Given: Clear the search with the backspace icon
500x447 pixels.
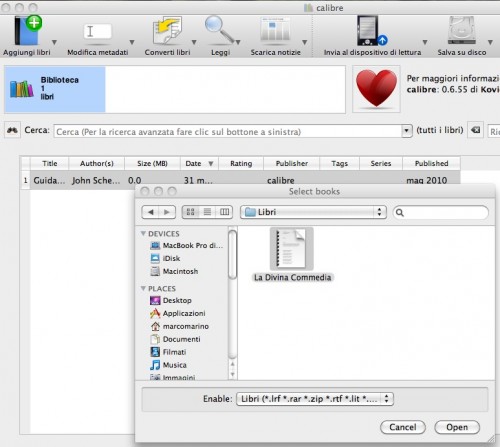Looking at the screenshot, I should 476,130.
